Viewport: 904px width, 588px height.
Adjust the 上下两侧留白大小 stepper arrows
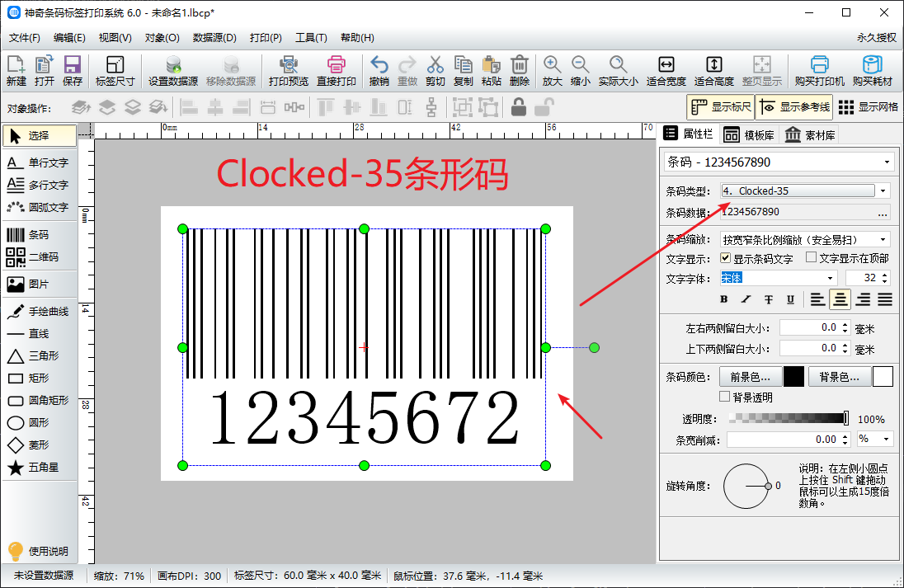pos(845,348)
